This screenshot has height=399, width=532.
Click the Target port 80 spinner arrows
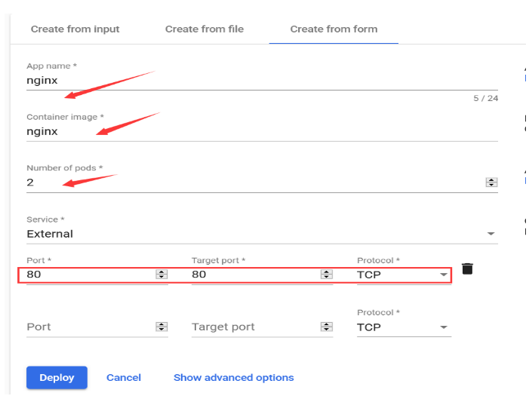[x=326, y=275]
